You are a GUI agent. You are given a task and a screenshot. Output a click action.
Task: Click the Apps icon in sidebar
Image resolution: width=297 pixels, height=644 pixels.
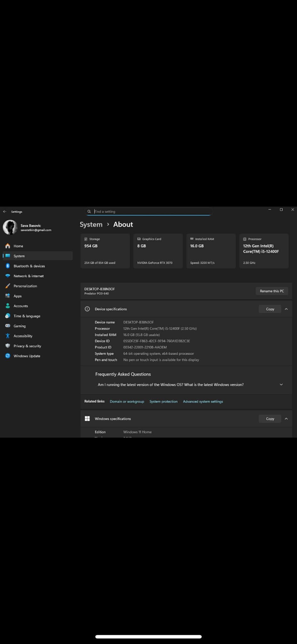[8, 296]
